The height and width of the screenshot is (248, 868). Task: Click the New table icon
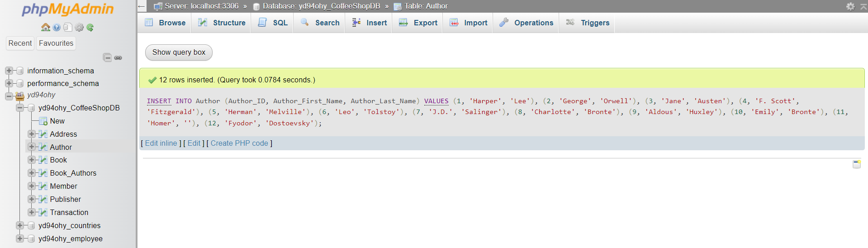pyautogui.click(x=43, y=121)
